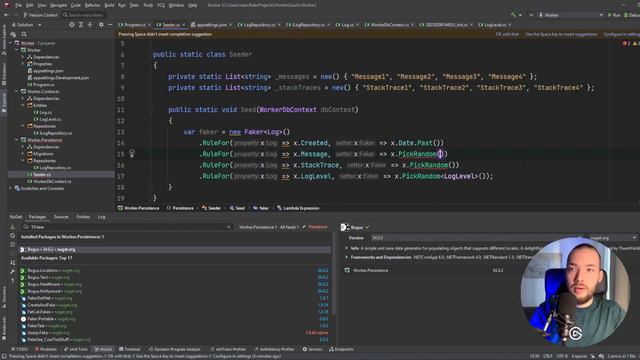The width and height of the screenshot is (640, 360).
Task: Open the All feeds dropdown
Action: click(x=289, y=227)
